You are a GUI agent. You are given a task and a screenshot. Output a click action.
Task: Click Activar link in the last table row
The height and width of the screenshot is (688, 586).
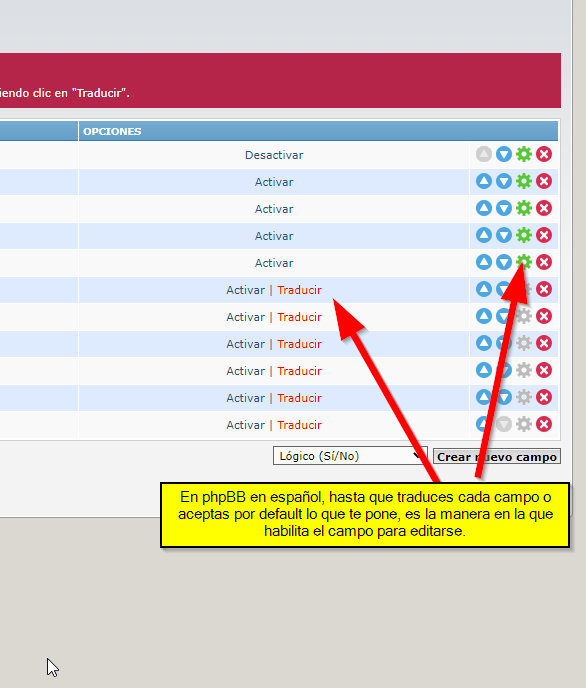pyautogui.click(x=246, y=425)
